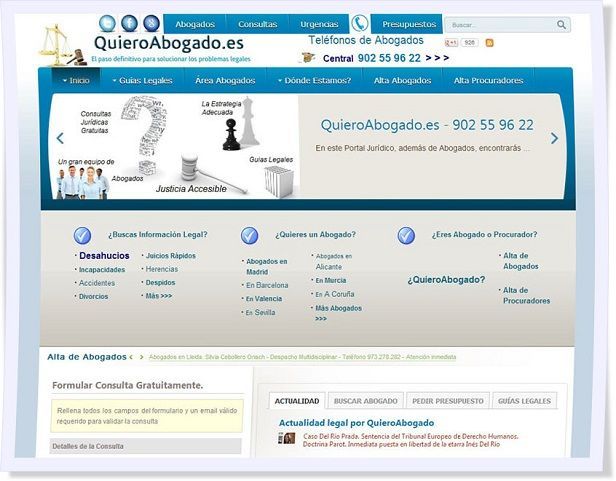Open the Accidentes link

pyautogui.click(x=97, y=283)
